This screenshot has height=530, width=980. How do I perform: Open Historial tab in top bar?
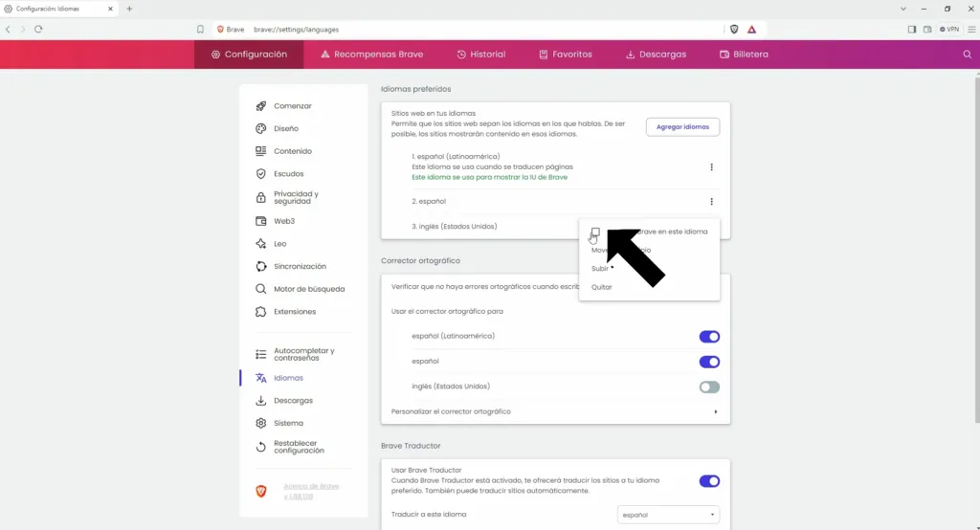(x=480, y=55)
